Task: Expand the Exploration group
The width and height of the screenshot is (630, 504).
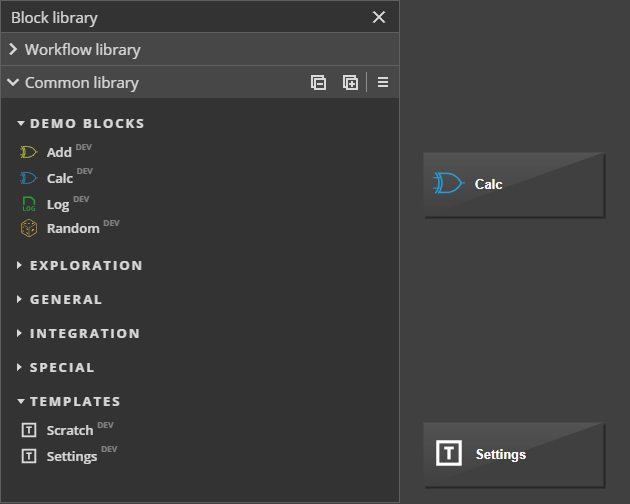Action: pos(21,266)
